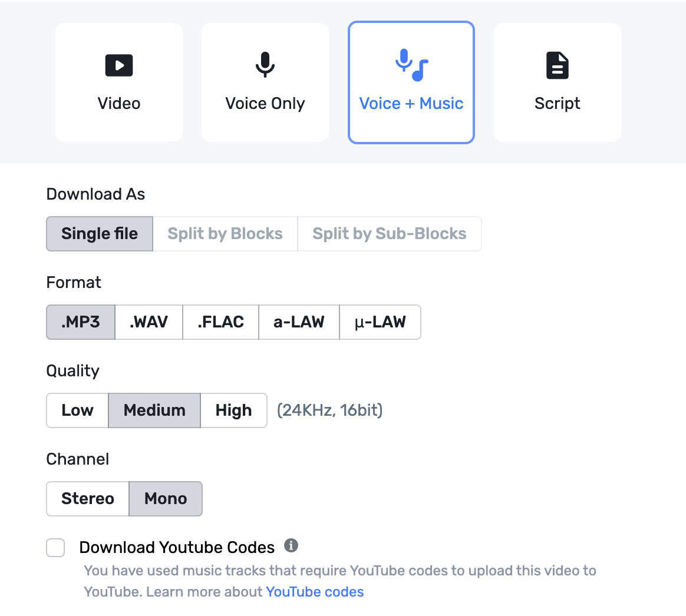Switch the channel to Stereo
The width and height of the screenshot is (686, 616).
tap(87, 499)
